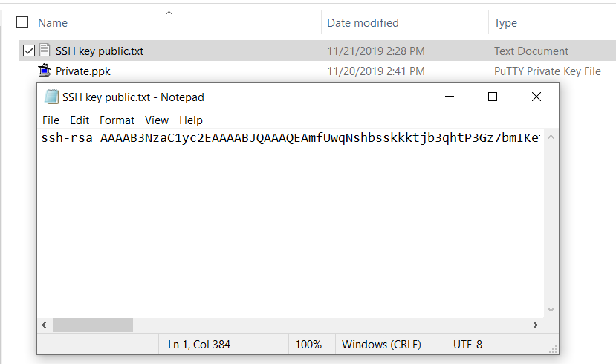Image resolution: width=616 pixels, height=364 pixels.
Task: Click inside the ssh-rsa key text area
Action: [x=290, y=223]
